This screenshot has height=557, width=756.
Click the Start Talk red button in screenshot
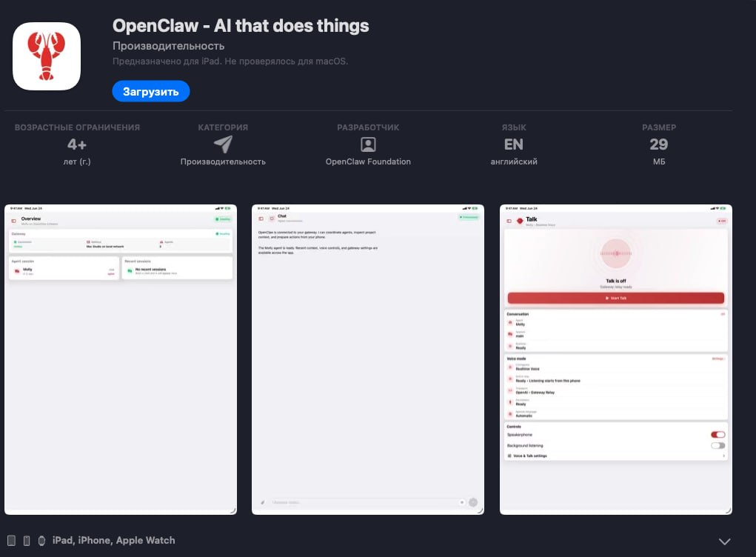pos(616,298)
